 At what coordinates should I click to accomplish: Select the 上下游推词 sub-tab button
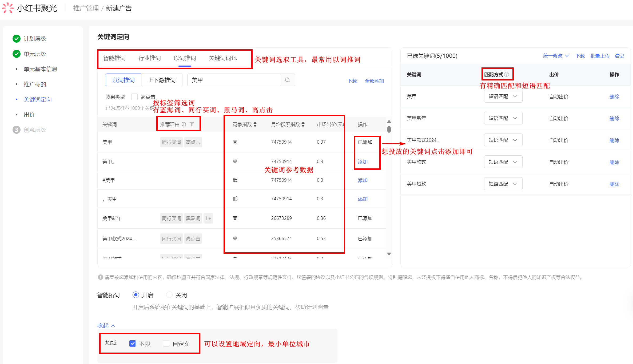[162, 80]
